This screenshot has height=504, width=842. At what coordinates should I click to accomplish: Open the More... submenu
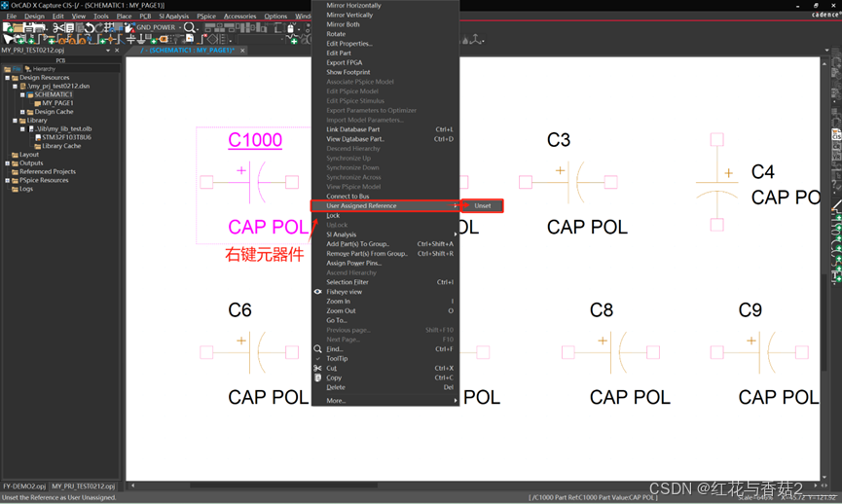click(385, 401)
